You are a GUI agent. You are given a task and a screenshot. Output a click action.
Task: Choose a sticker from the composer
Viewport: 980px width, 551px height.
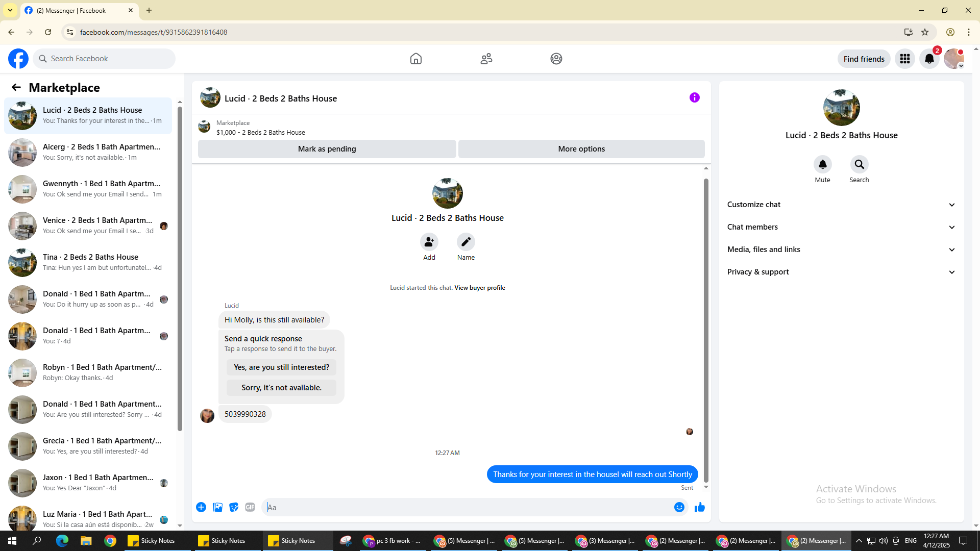pyautogui.click(x=234, y=507)
